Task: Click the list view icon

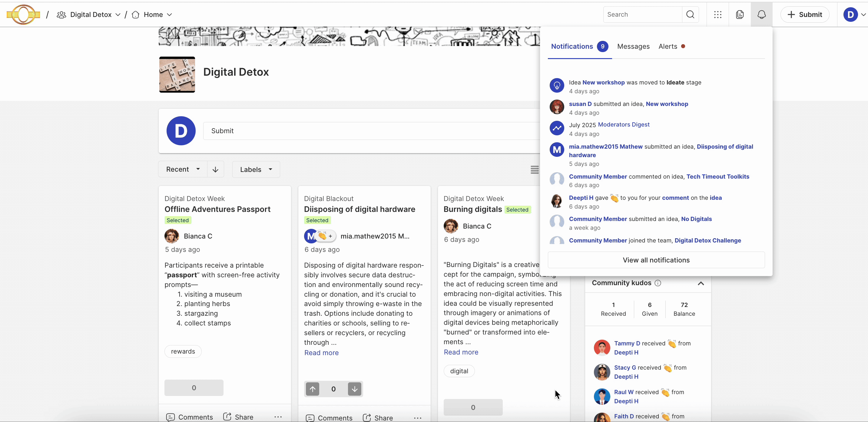Action: click(x=535, y=170)
